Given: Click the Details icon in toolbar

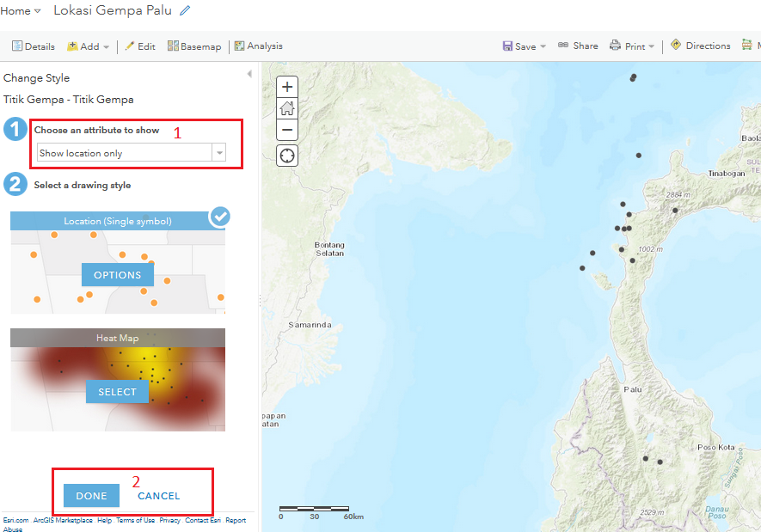Looking at the screenshot, I should pyautogui.click(x=17, y=46).
